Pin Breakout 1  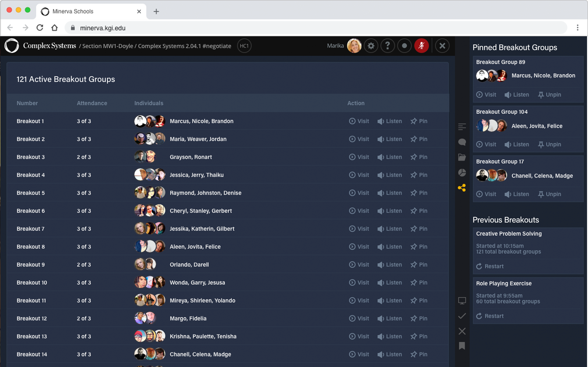(419, 121)
